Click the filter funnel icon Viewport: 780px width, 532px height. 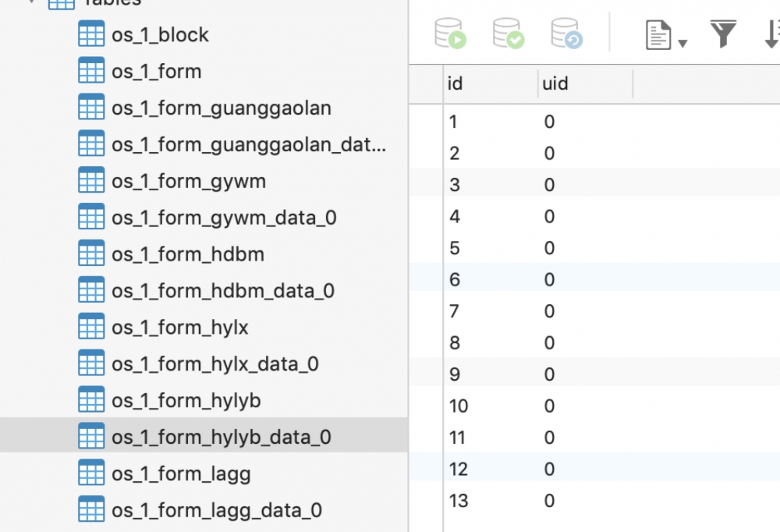723,34
